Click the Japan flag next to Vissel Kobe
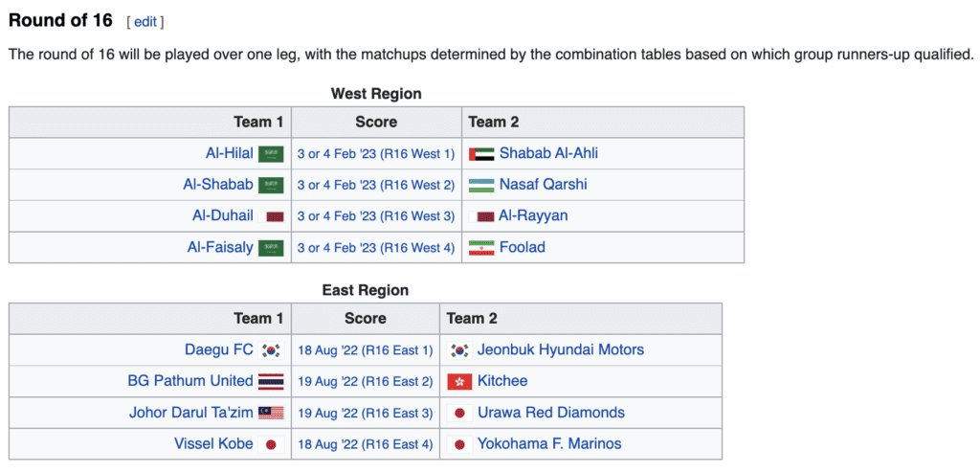 (271, 444)
